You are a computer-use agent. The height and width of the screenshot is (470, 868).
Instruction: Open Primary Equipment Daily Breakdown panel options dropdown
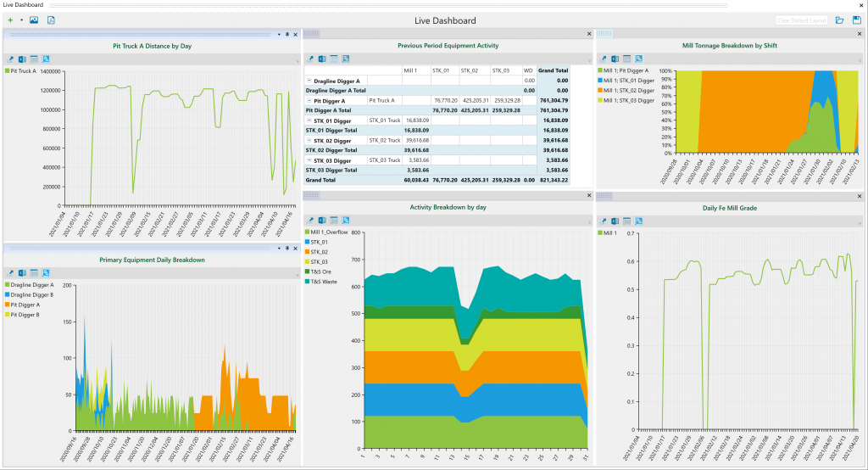pyautogui.click(x=279, y=248)
